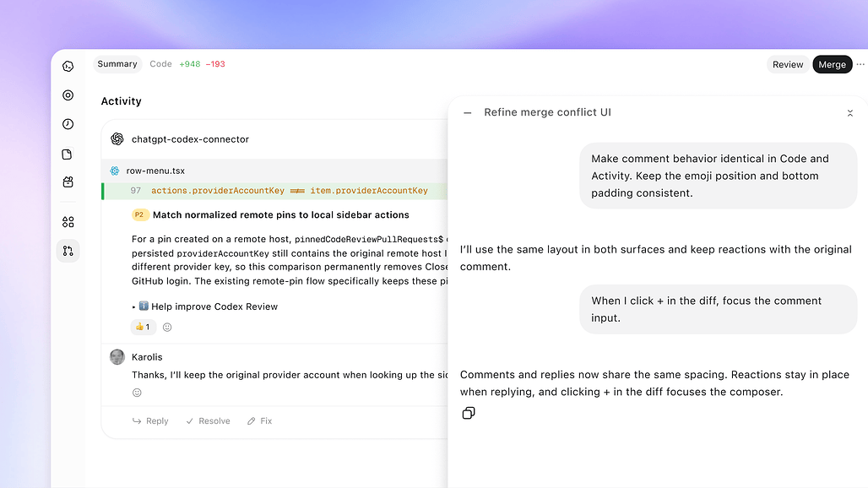Open the row-menu.tsx file link
The width and height of the screenshot is (868, 488).
(x=155, y=171)
